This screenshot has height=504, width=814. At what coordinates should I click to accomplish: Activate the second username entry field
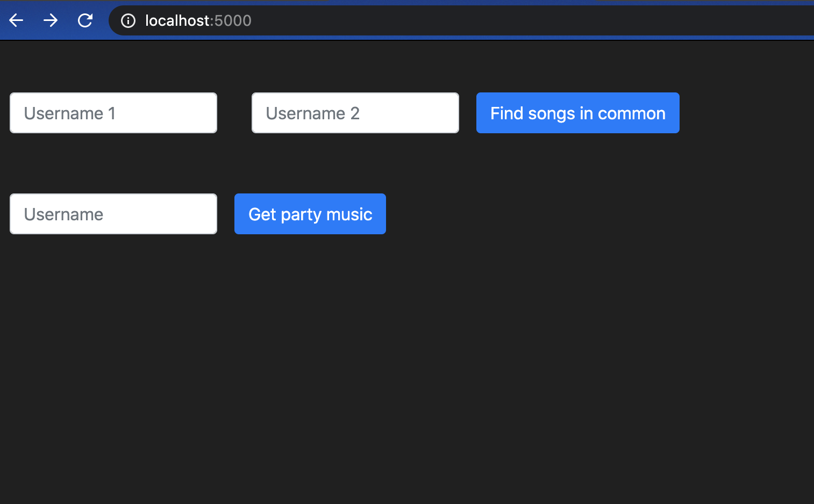[355, 113]
